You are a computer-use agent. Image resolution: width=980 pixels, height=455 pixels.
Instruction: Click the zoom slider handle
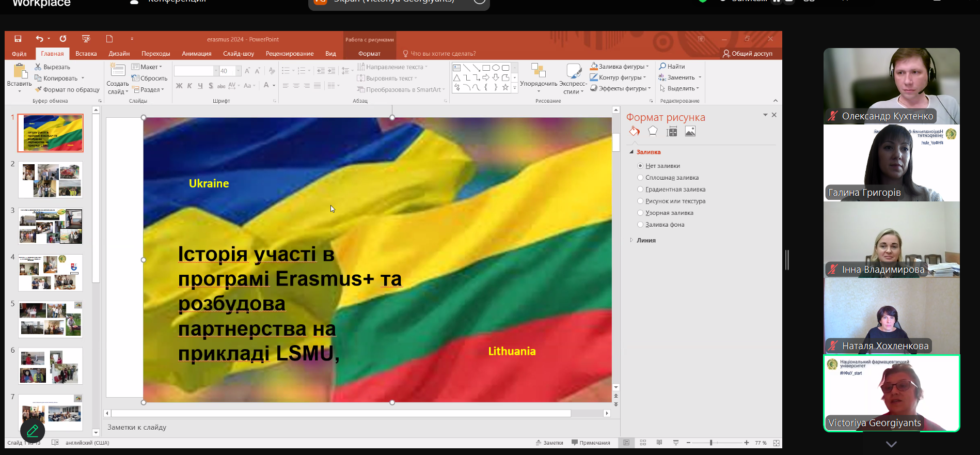tap(711, 443)
